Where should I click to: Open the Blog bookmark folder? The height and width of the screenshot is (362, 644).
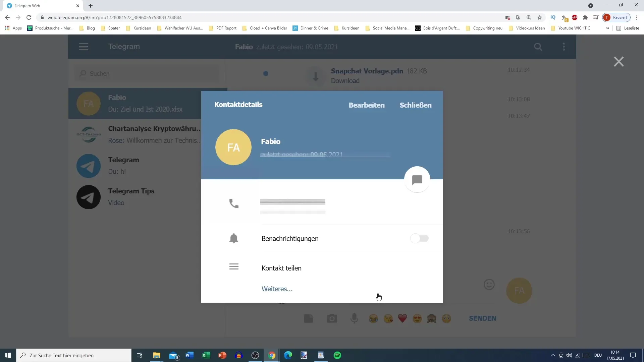pyautogui.click(x=87, y=28)
